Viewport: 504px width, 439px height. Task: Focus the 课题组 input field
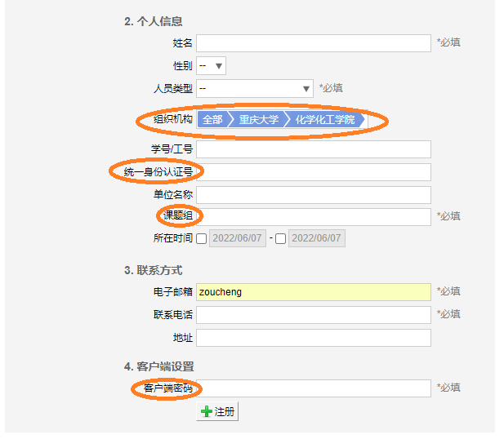(314, 217)
